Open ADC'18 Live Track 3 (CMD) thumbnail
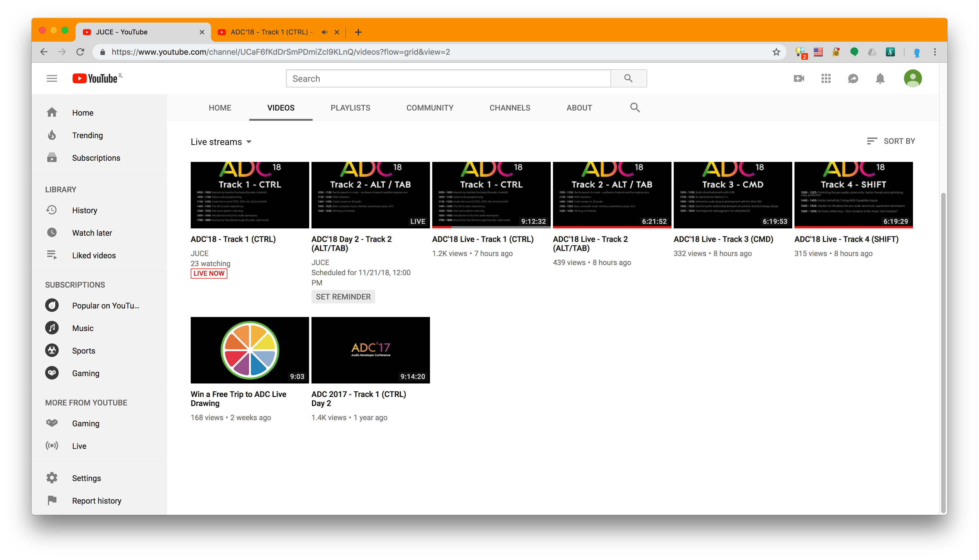Screen dimensions: 979x560 732,195
